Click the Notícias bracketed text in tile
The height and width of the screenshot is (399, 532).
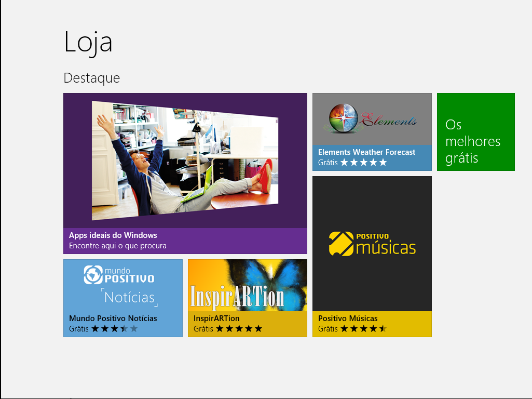tap(130, 298)
